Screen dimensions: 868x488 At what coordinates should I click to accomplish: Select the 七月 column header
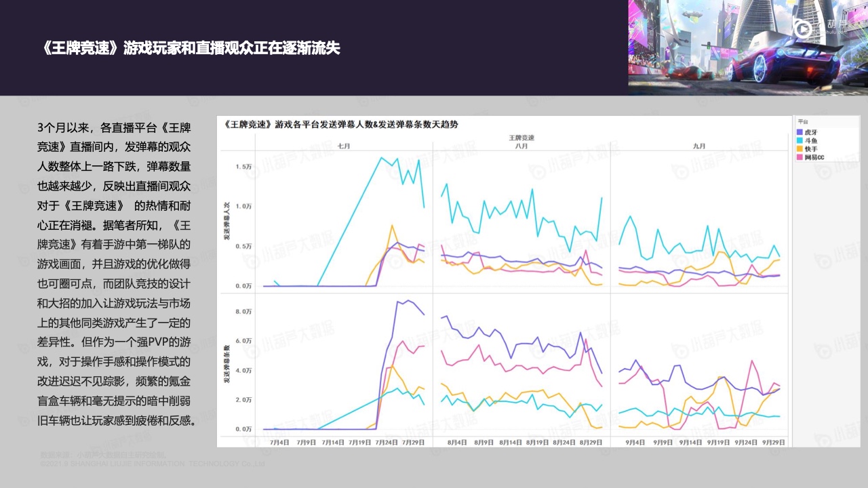344,146
